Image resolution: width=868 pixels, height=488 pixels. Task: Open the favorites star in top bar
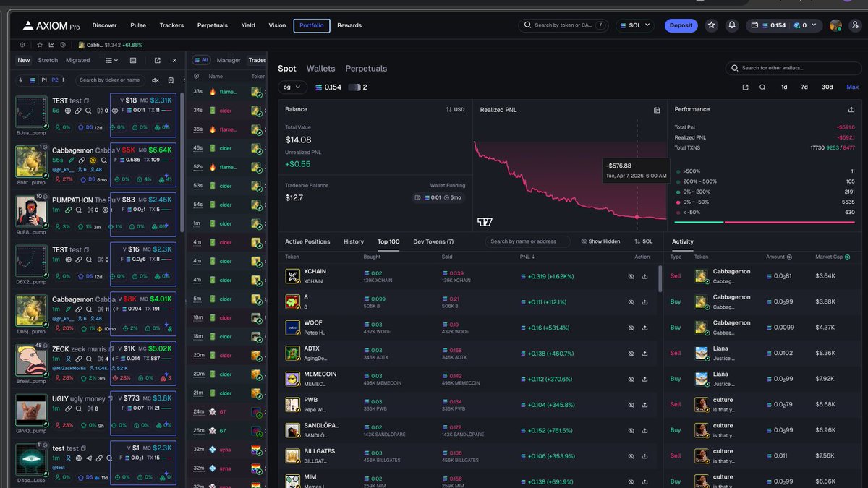(x=712, y=25)
